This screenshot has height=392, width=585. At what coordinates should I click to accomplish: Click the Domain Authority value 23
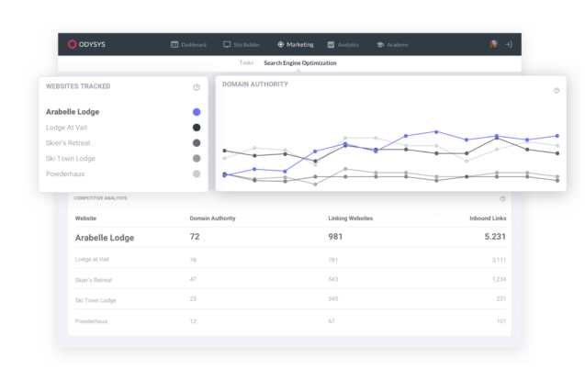click(x=193, y=298)
